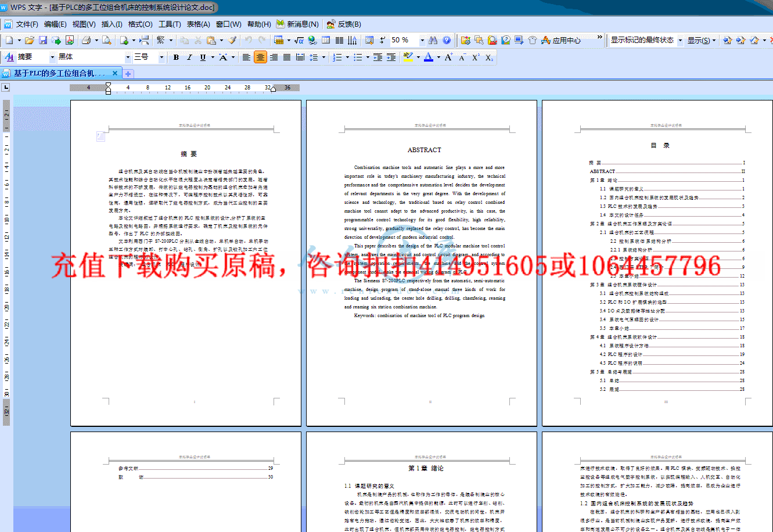Expand the numbered list dropdown arrow

coord(347,57)
